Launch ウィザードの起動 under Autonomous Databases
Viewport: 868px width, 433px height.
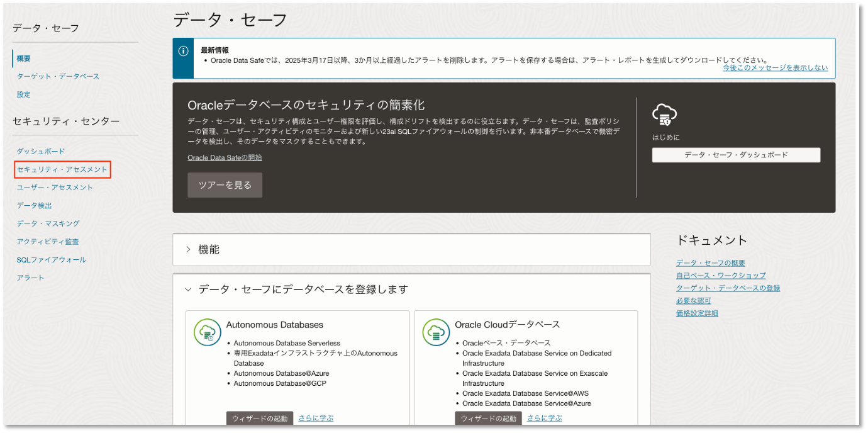tap(260, 417)
